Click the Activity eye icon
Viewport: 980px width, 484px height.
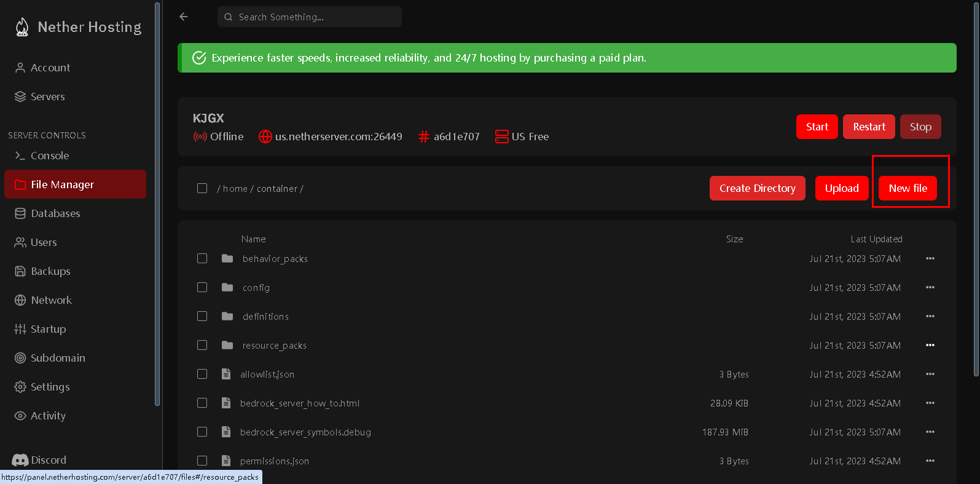point(20,416)
